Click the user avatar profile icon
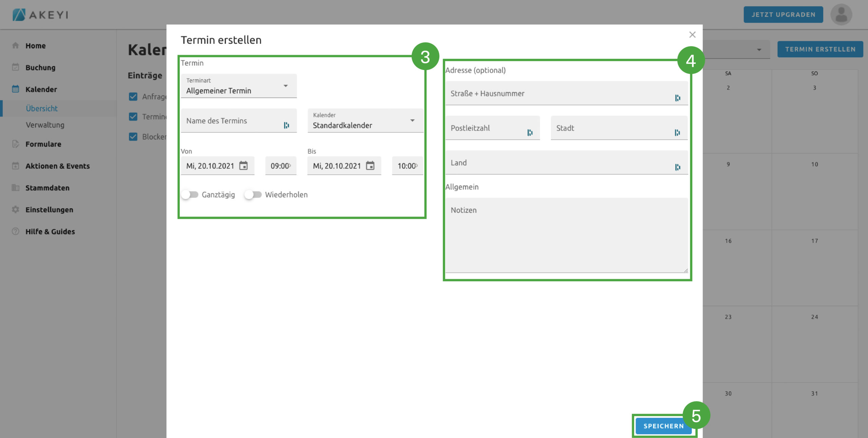 [841, 15]
